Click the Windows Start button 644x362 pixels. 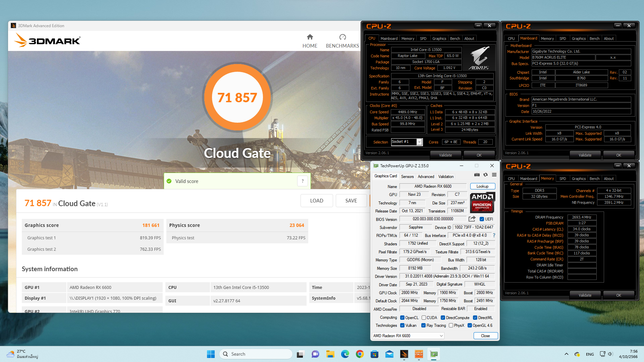pos(211,354)
